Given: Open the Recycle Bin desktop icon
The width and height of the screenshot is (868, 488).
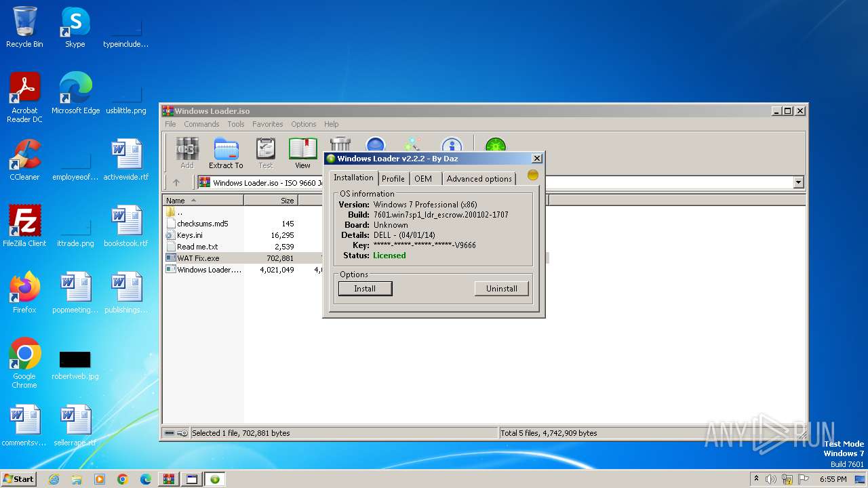Looking at the screenshot, I should [x=24, y=27].
